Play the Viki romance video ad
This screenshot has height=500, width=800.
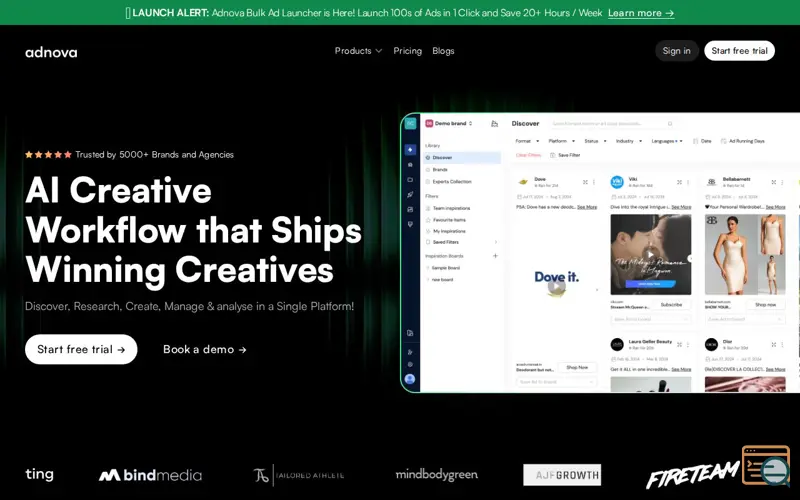pyautogui.click(x=650, y=255)
